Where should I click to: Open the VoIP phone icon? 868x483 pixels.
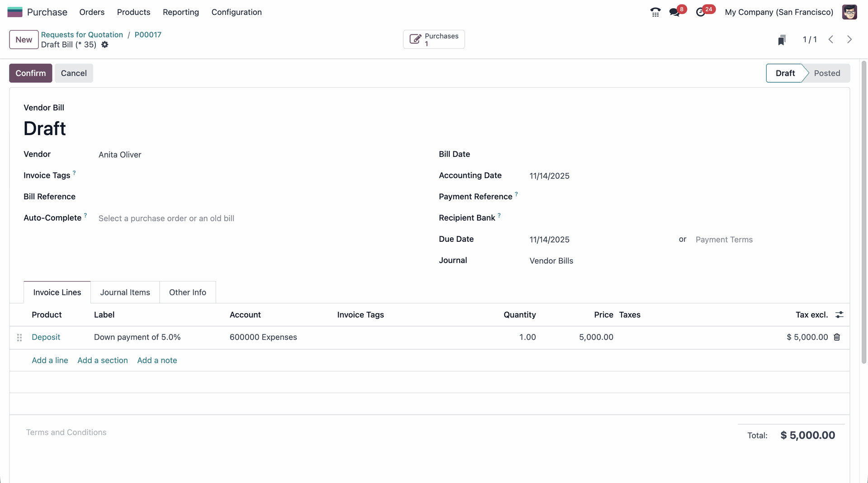coord(655,12)
